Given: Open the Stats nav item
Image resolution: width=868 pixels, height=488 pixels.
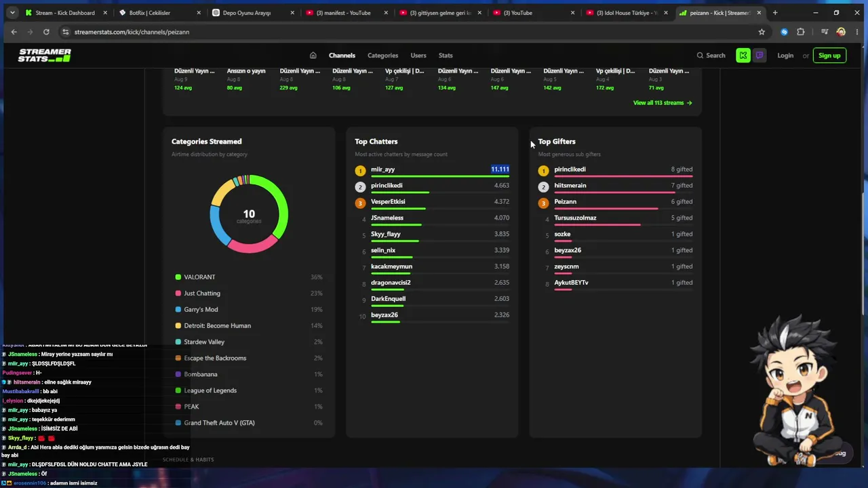Looking at the screenshot, I should coord(446,56).
